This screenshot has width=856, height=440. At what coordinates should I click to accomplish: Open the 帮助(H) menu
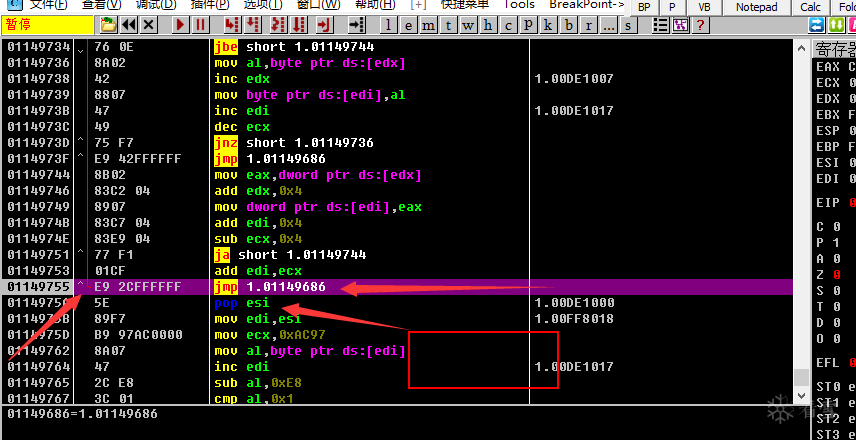[374, 5]
